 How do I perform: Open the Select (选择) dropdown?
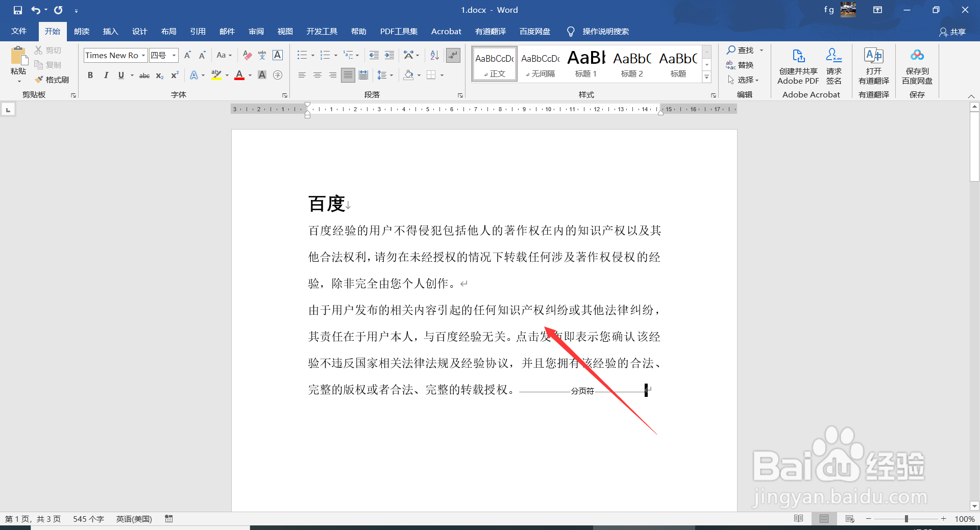(743, 80)
